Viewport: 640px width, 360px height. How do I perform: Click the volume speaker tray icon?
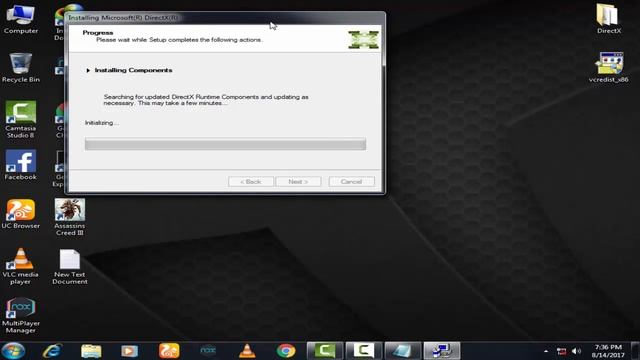576,351
